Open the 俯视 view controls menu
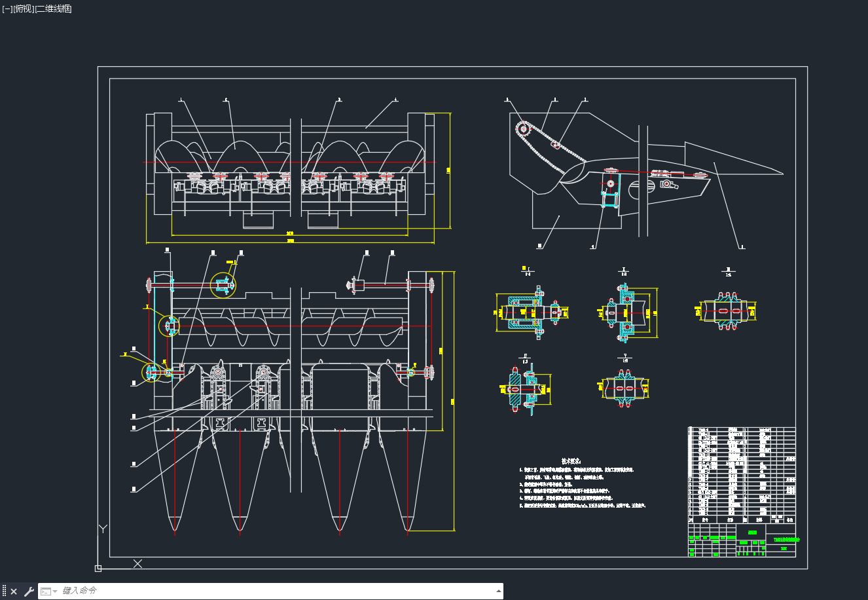 tap(24, 9)
